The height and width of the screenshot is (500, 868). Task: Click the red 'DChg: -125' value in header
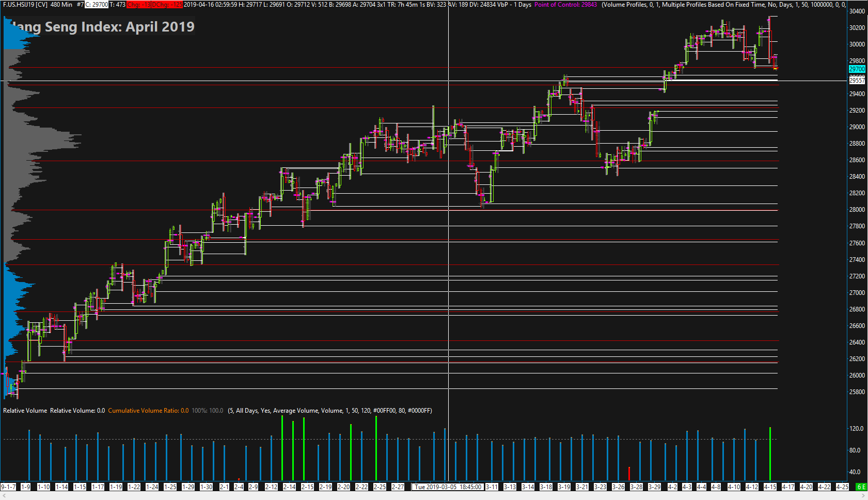click(167, 5)
